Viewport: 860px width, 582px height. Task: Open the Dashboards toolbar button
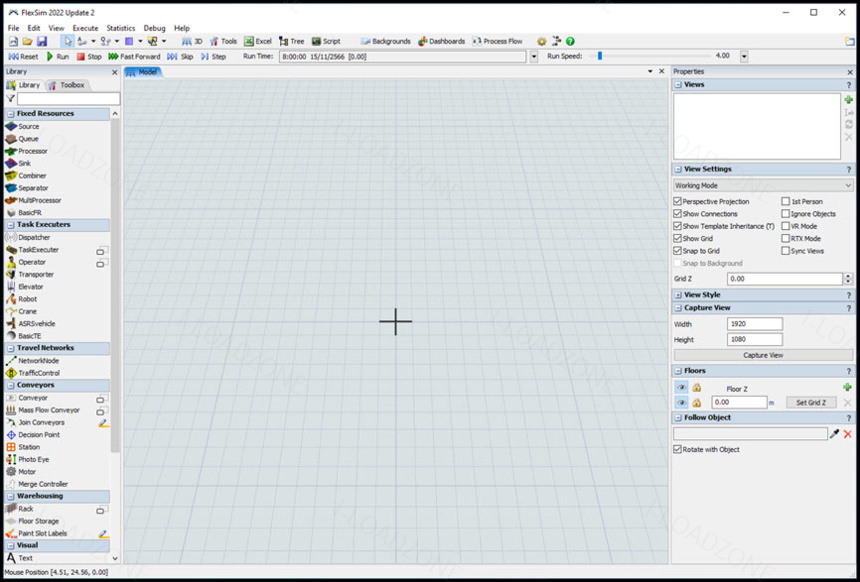point(441,41)
